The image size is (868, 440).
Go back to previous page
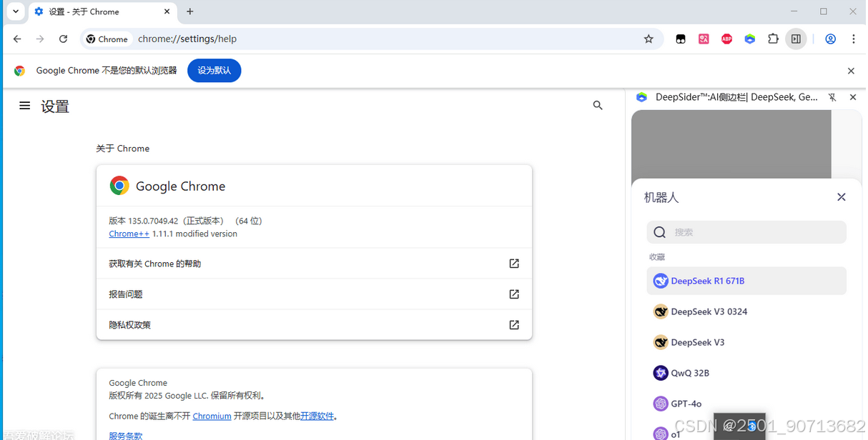[17, 39]
